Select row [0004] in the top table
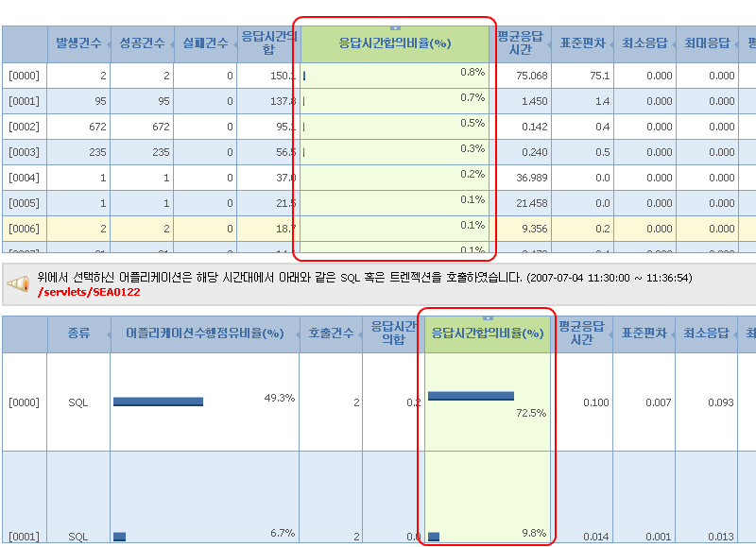756x547 pixels. [24, 178]
